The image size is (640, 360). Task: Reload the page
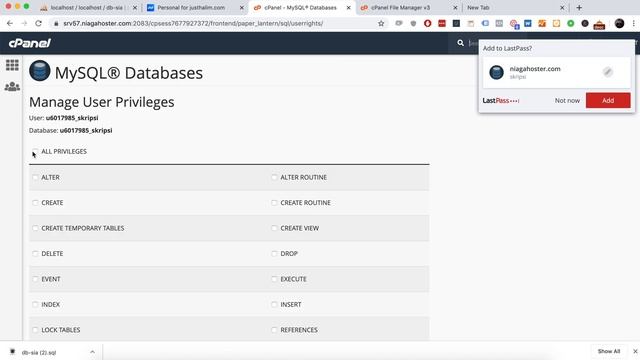pyautogui.click(x=38, y=23)
